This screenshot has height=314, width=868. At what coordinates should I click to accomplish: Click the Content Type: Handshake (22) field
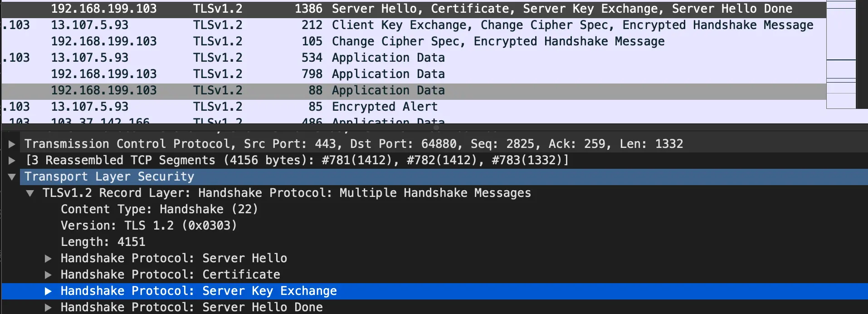click(x=159, y=209)
